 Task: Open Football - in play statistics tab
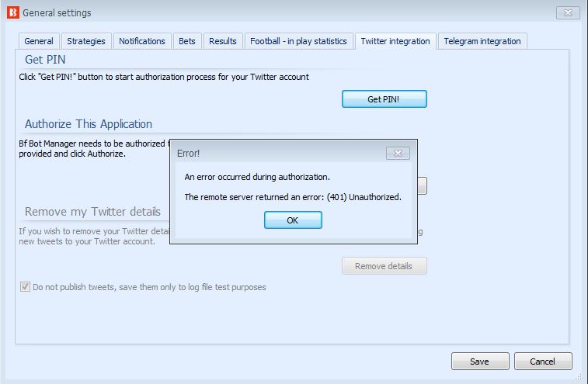[298, 41]
